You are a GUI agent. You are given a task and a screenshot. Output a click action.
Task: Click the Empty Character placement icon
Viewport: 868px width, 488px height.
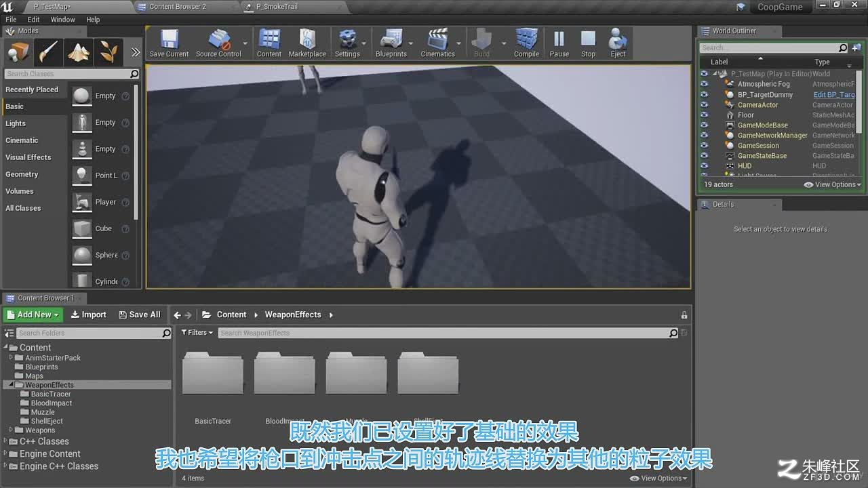pos(82,123)
